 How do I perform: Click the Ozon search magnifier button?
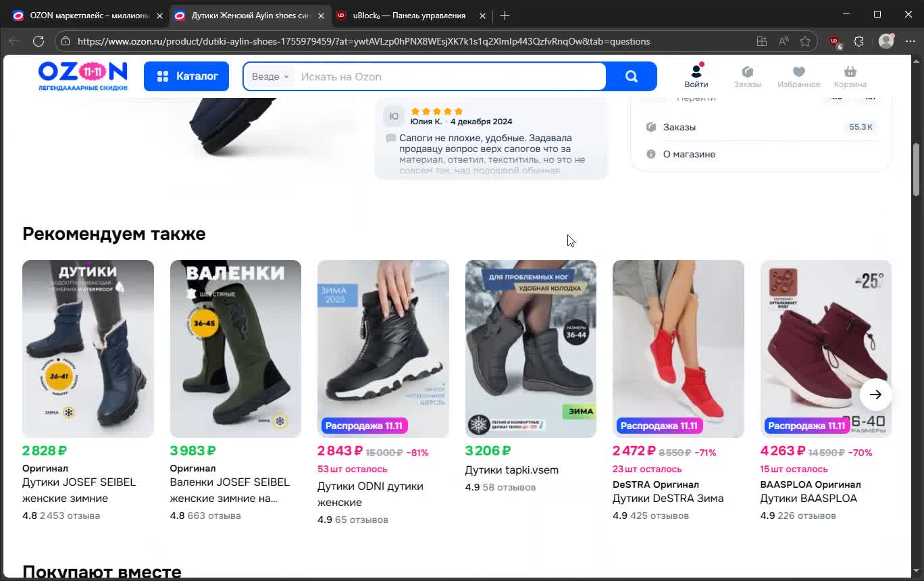[631, 76]
